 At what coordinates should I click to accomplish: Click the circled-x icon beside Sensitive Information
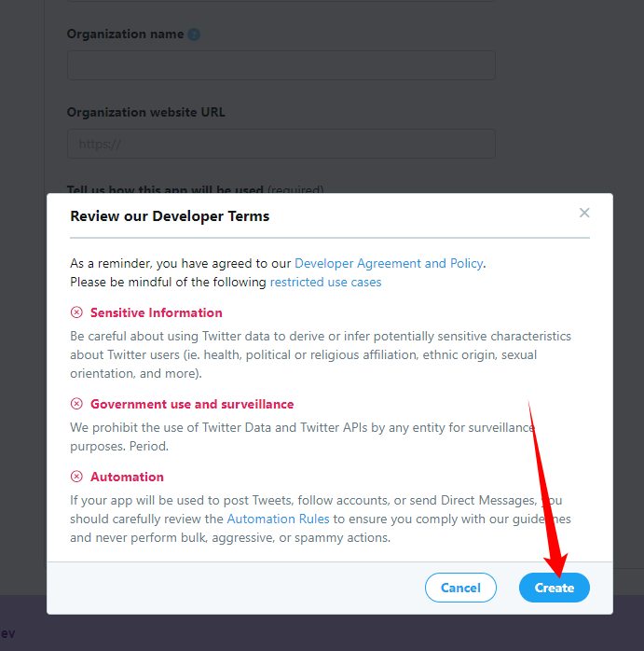[x=76, y=312]
